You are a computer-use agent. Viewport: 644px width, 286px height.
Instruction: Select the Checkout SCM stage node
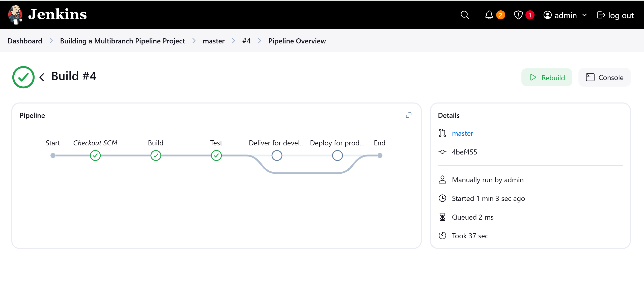click(x=95, y=155)
